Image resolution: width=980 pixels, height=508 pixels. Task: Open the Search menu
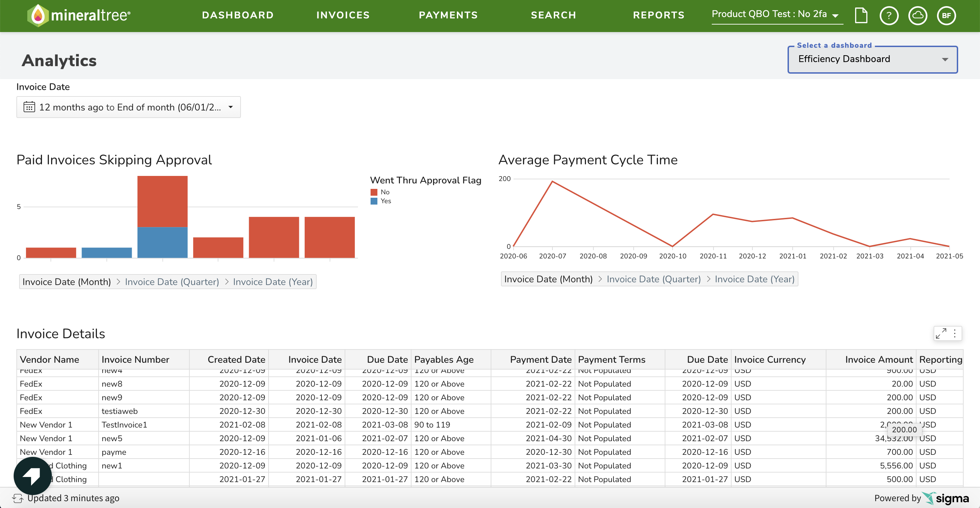553,15
